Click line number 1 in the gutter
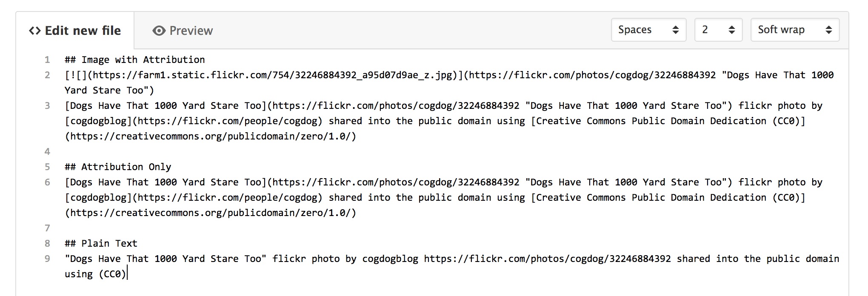Viewport: 868px width, 296px height. (x=47, y=60)
